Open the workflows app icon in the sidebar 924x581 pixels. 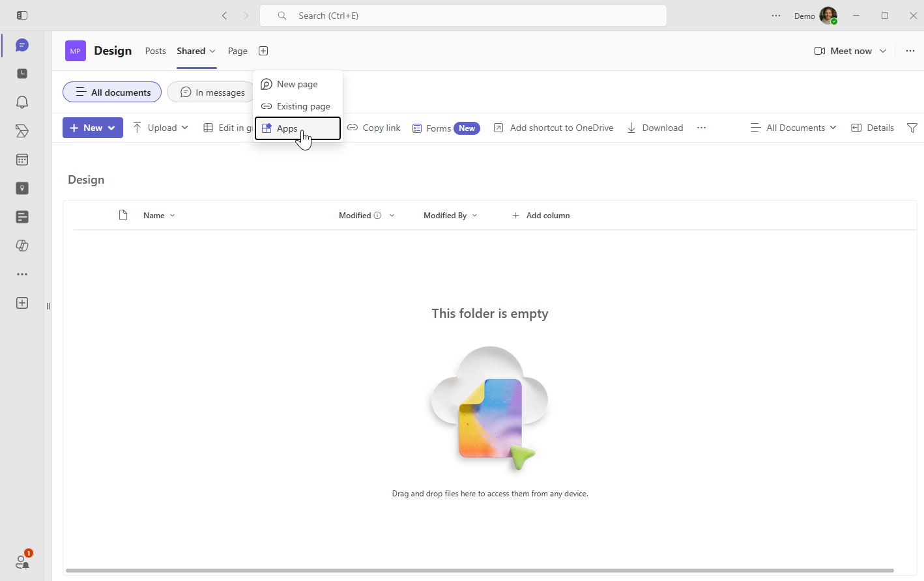(22, 131)
